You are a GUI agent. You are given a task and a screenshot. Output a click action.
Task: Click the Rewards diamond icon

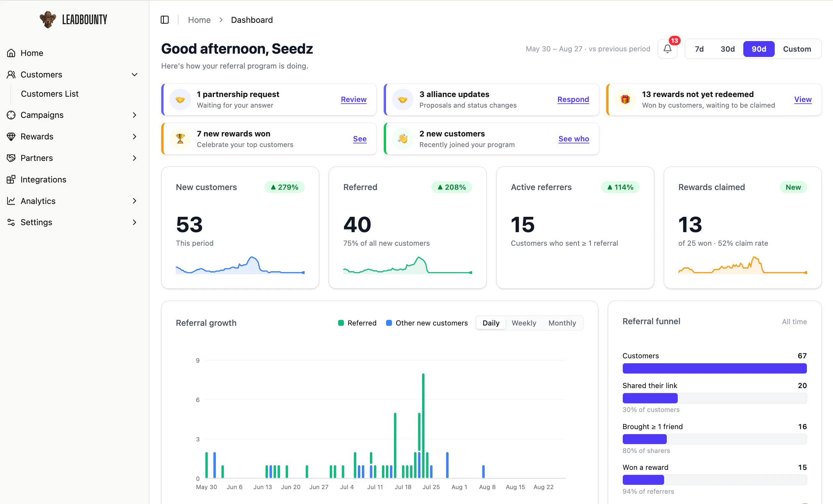[x=11, y=136]
